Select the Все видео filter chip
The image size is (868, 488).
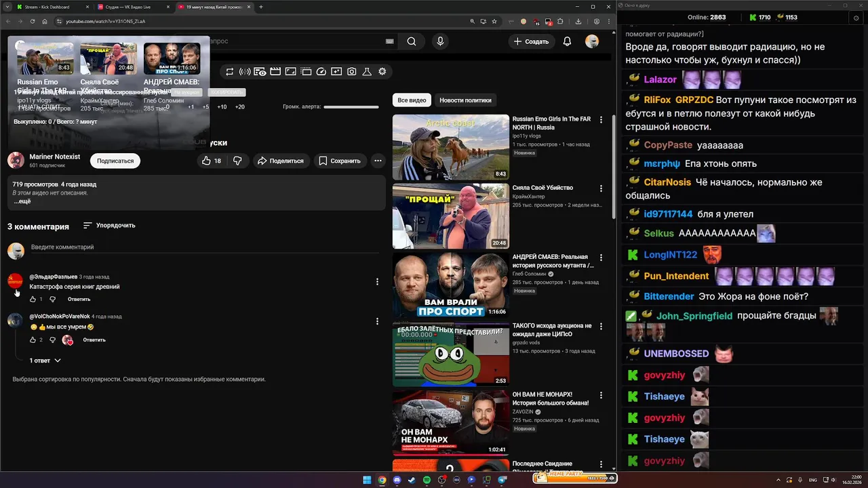pos(412,100)
